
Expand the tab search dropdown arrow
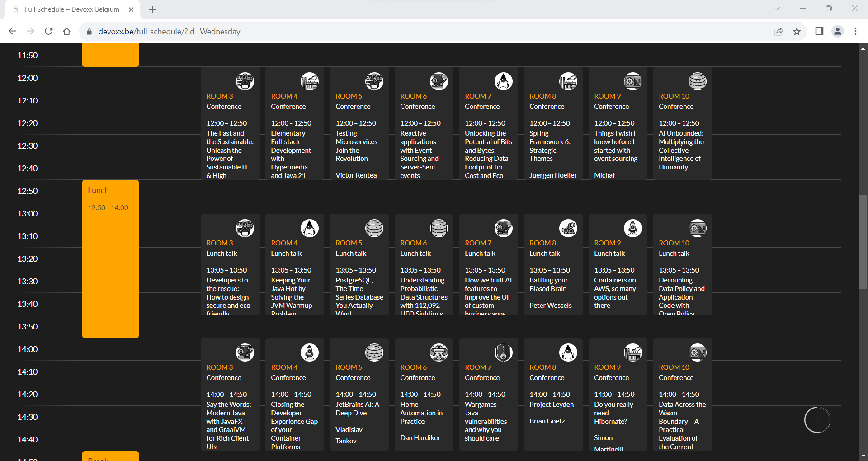[x=777, y=9]
